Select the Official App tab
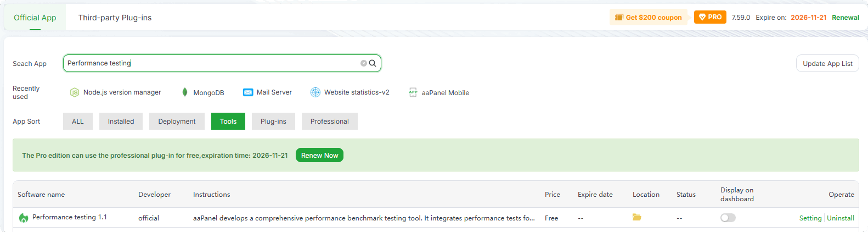 click(35, 18)
